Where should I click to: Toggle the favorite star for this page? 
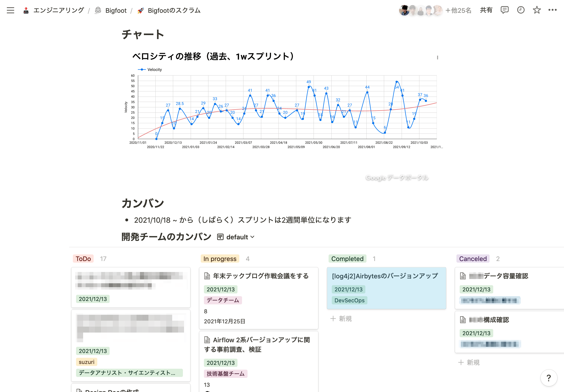[537, 10]
